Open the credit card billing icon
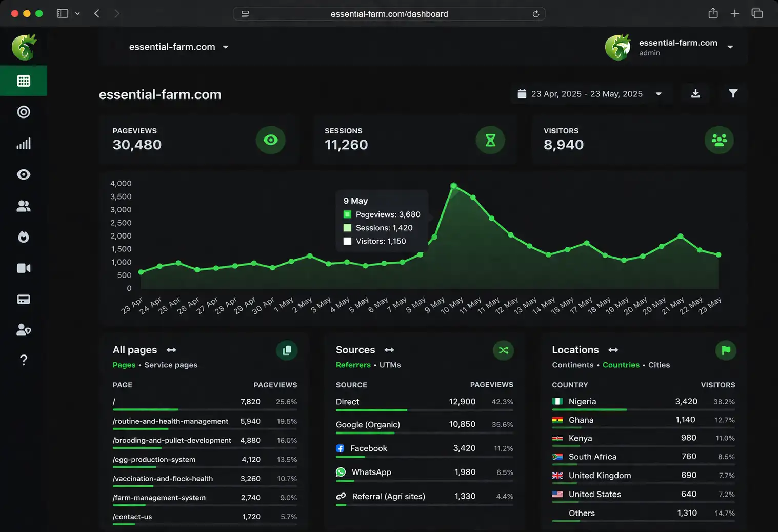Image resolution: width=778 pixels, height=532 pixels. pos(24,300)
